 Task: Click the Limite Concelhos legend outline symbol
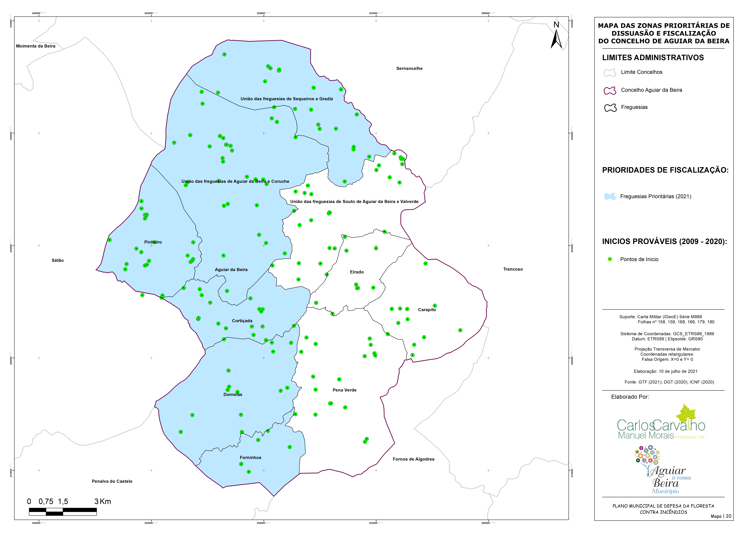point(610,73)
